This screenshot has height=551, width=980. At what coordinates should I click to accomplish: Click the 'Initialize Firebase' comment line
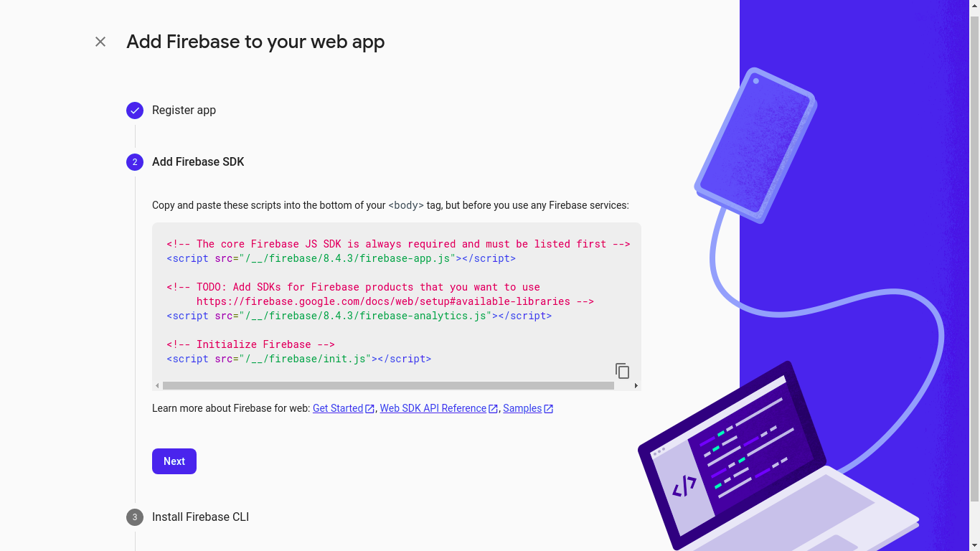[250, 344]
